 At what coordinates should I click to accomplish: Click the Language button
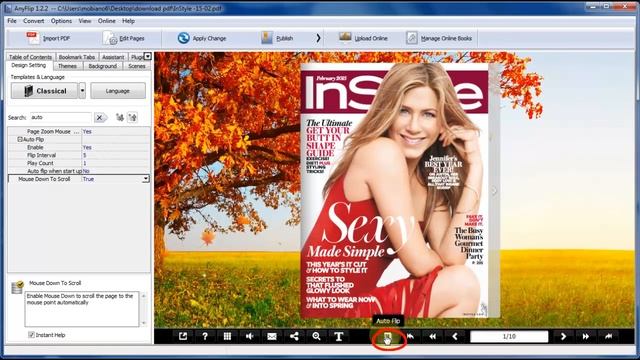click(x=118, y=91)
